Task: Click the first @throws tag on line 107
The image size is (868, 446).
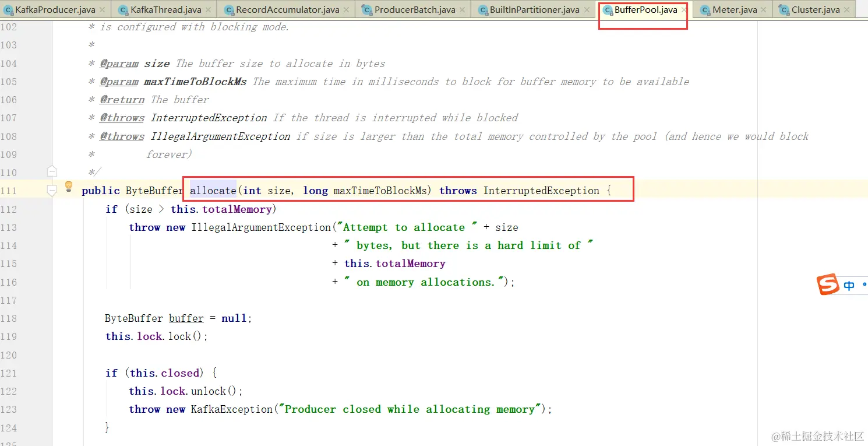Action: click(x=122, y=118)
